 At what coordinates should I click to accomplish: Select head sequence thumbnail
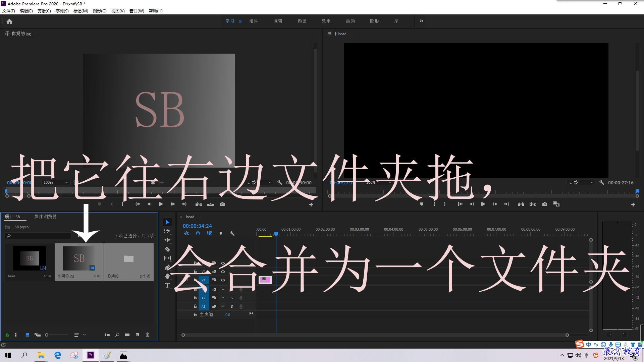[x=30, y=258]
